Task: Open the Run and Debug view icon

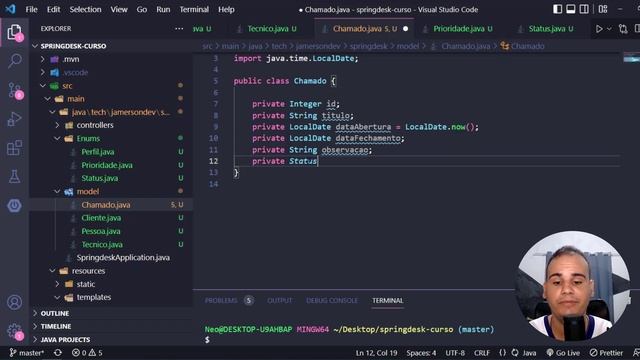Action: pos(14,119)
